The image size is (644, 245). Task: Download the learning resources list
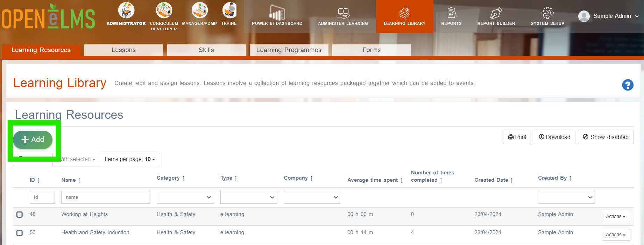554,137
